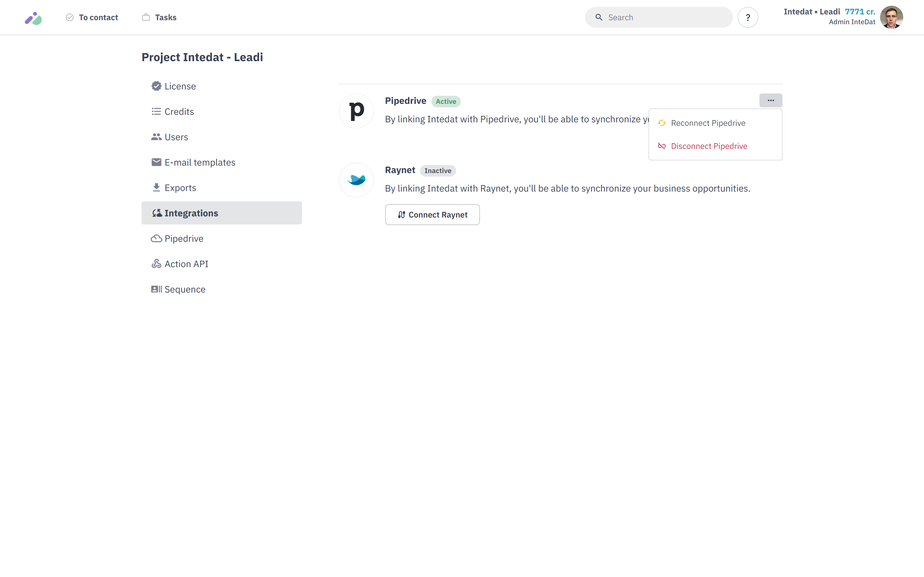
Task: Open the help question mark button
Action: (x=748, y=17)
